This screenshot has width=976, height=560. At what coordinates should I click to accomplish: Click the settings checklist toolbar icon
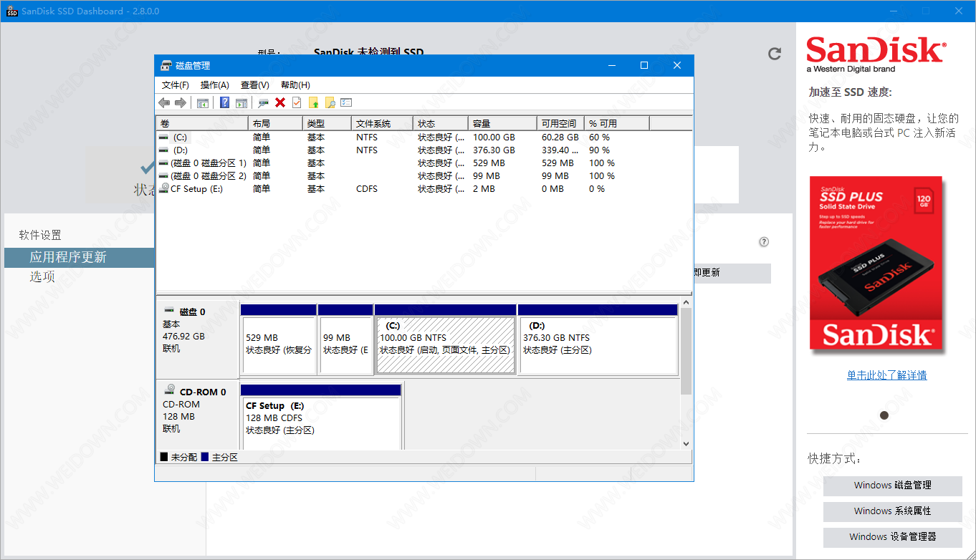tap(346, 102)
